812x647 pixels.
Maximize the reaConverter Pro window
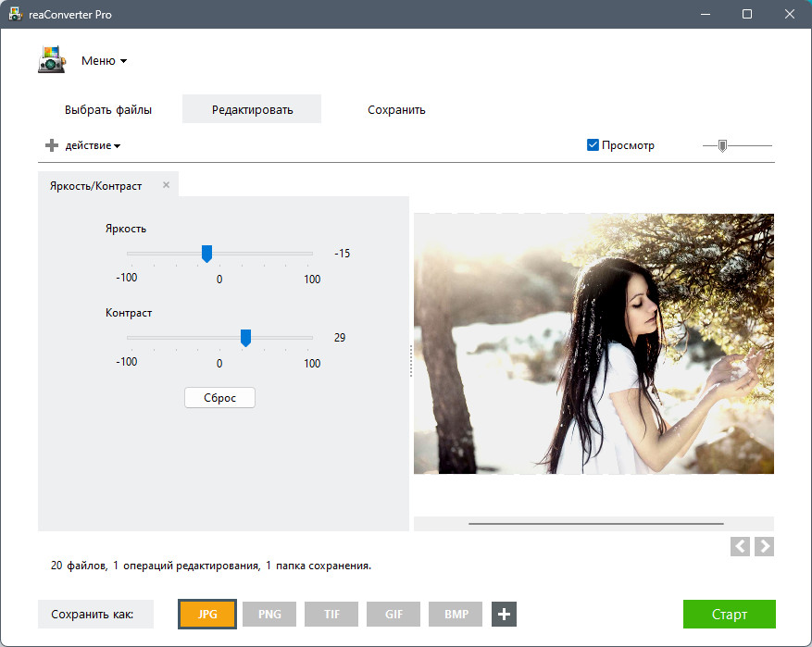tap(747, 14)
